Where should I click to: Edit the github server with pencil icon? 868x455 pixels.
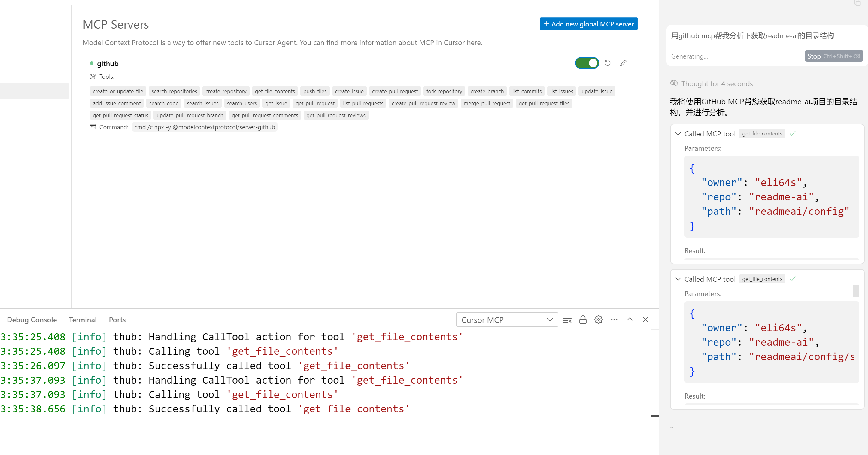coord(623,63)
